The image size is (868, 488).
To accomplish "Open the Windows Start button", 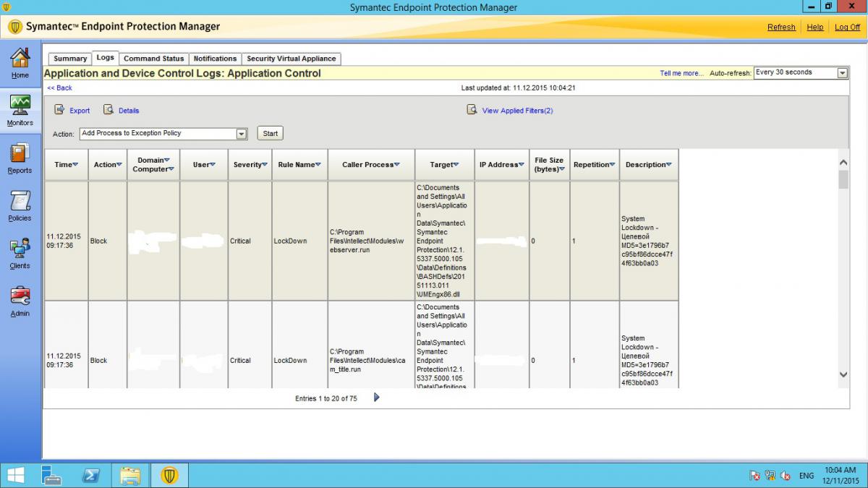I will [15, 475].
